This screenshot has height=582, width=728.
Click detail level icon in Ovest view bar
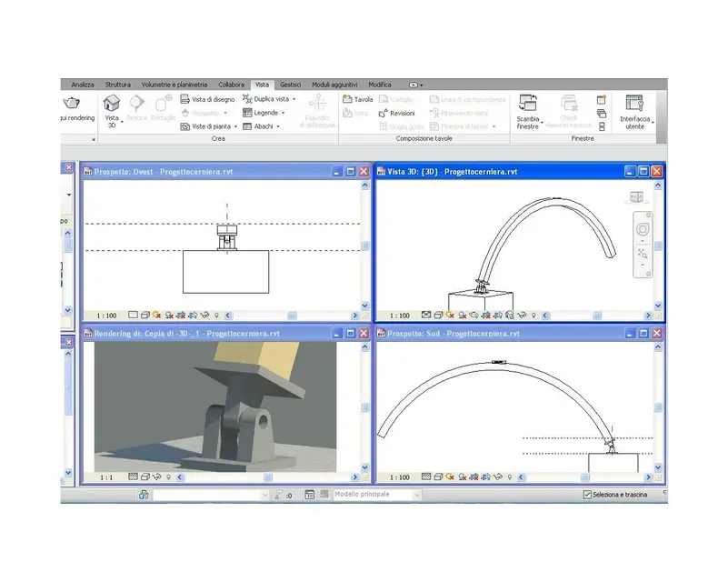click(133, 315)
